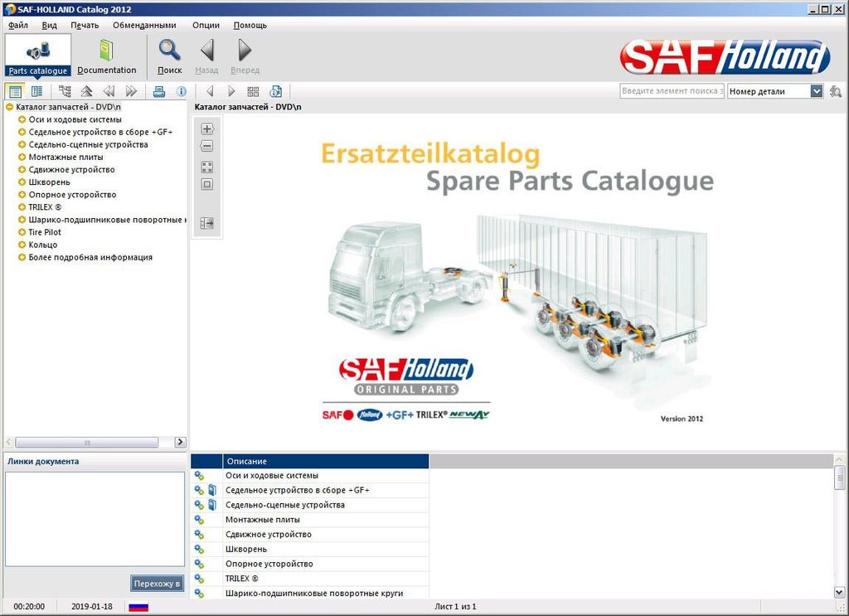Open the Опции menu
Viewport: 849px width, 616px height.
tap(206, 25)
